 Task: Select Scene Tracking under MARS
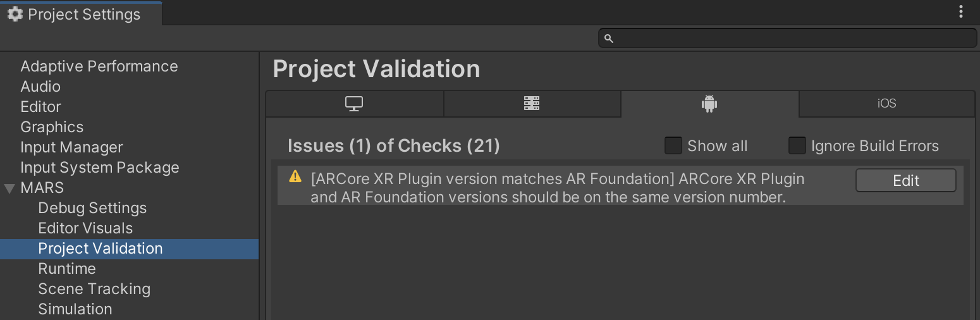pos(94,289)
